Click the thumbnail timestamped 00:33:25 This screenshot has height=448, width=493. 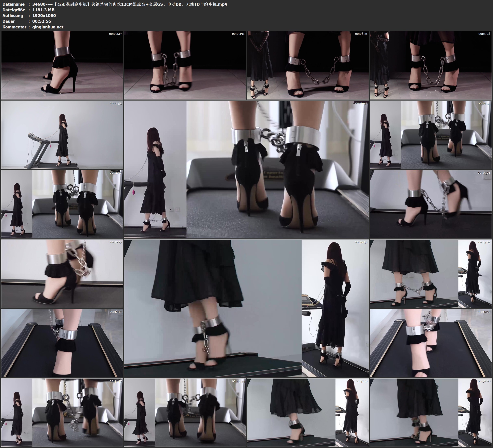pos(431,274)
